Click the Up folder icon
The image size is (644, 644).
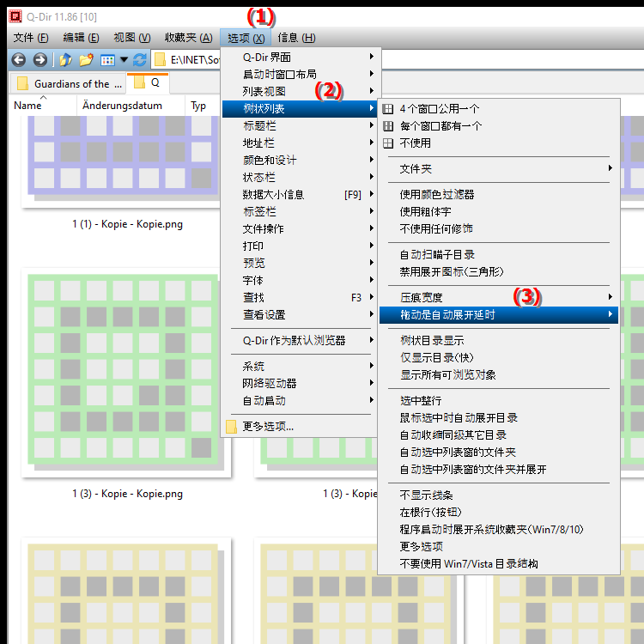tap(65, 60)
